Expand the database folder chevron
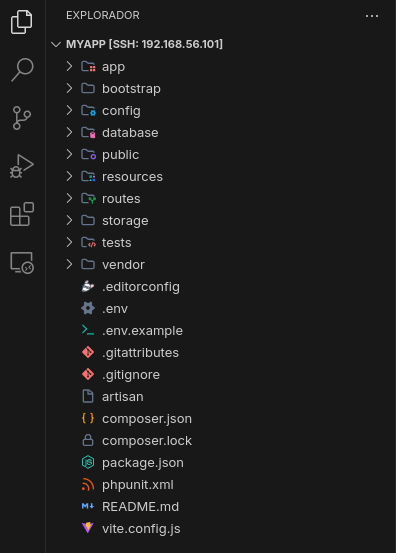The height and width of the screenshot is (553, 396). pos(69,132)
